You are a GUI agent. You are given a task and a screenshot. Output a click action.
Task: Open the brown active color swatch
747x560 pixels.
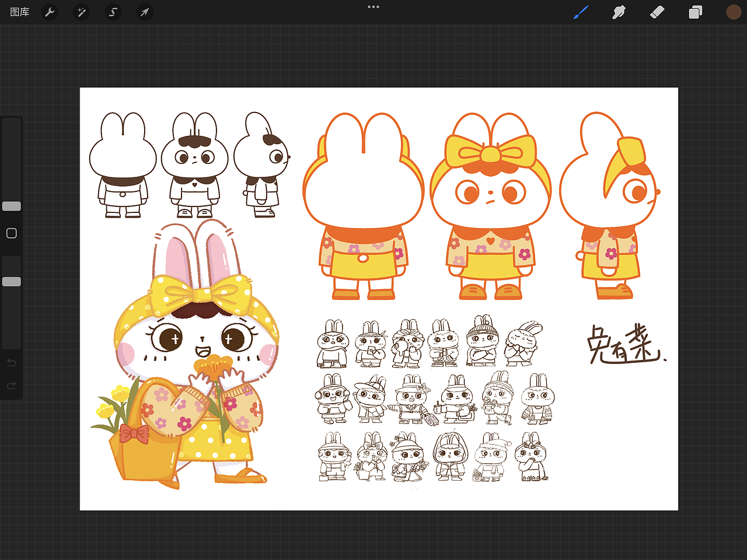[x=734, y=12]
